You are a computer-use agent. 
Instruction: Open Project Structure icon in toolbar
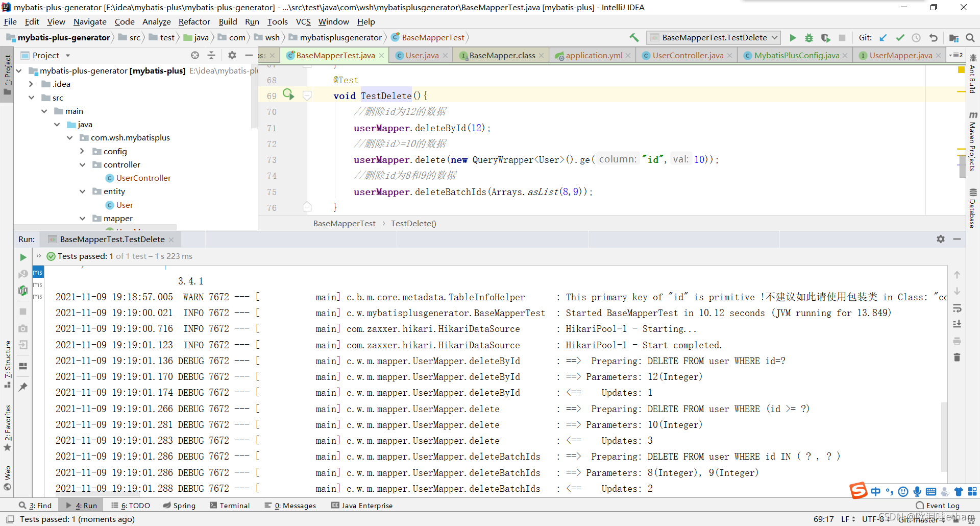(x=953, y=37)
